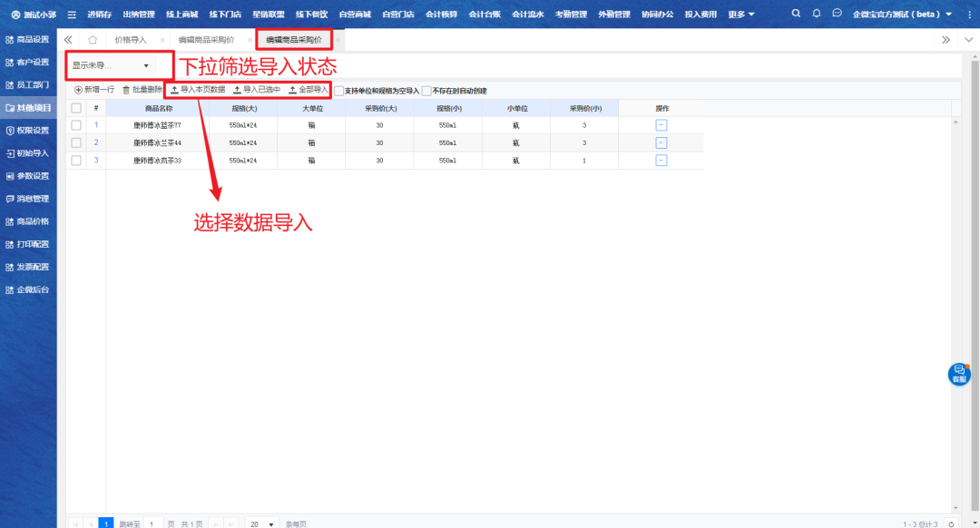The width and height of the screenshot is (980, 528).
Task: Go to home tab icon
Action: click(93, 40)
